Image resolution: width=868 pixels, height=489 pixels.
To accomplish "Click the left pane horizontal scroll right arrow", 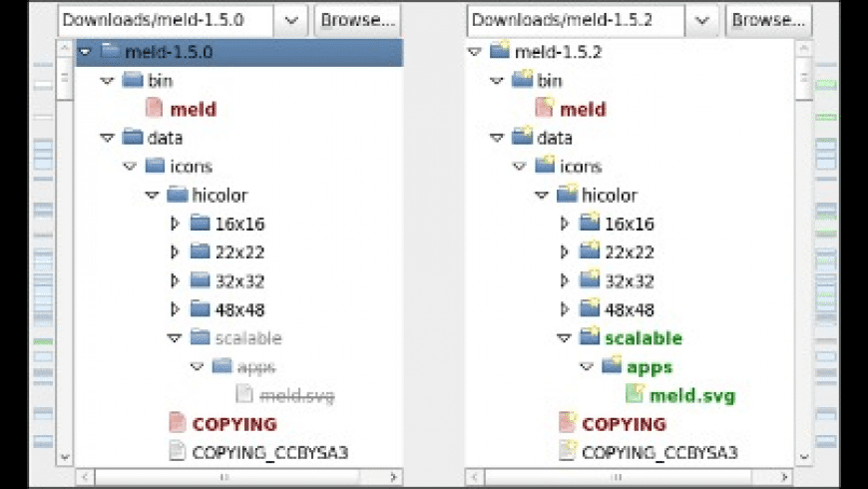I will coord(393,477).
